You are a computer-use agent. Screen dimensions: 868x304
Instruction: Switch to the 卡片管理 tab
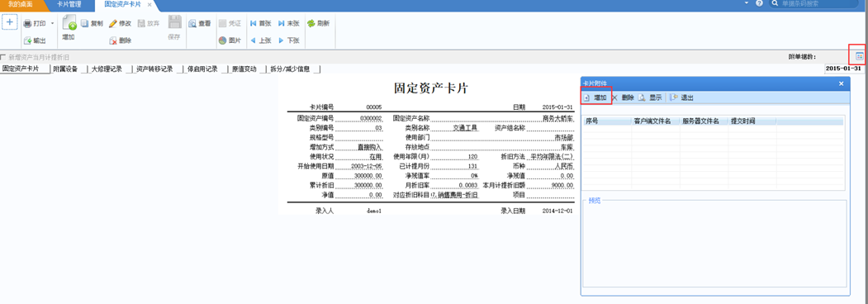(69, 4)
